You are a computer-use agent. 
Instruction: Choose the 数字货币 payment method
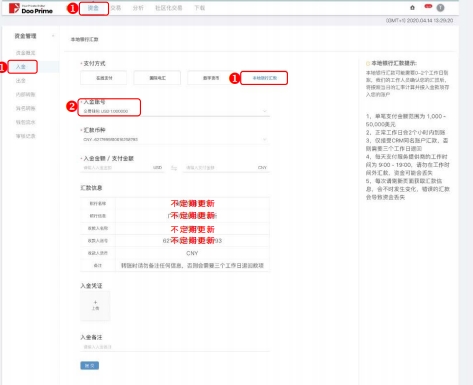click(x=211, y=78)
